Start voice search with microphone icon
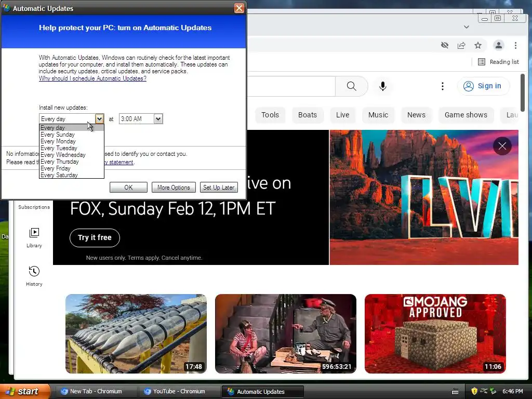The width and height of the screenshot is (532, 399). click(383, 86)
